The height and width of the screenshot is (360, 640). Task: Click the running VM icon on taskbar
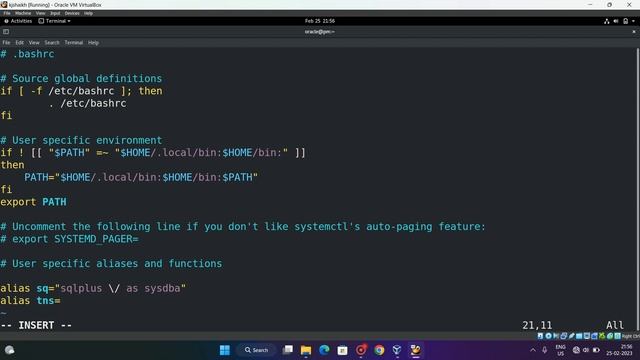click(416, 350)
